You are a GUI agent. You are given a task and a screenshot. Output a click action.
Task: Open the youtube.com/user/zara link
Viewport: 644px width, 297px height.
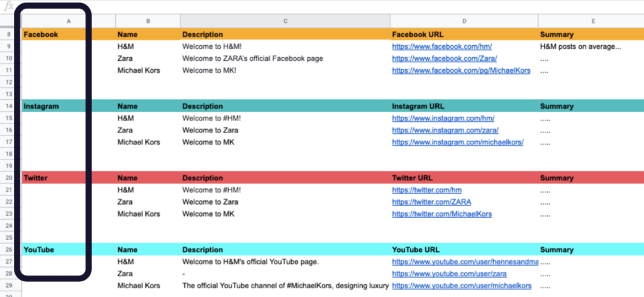[x=449, y=274]
